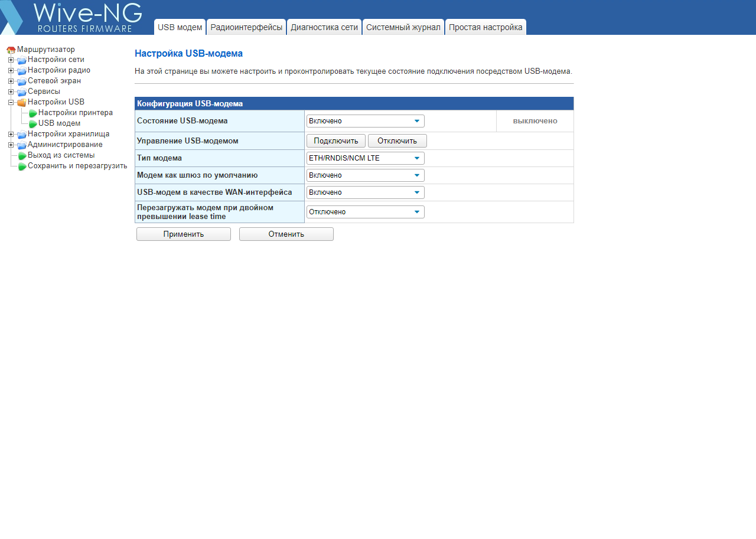This screenshot has width=756, height=539.
Task: Click the green icon beside Сохранить и перезагрузить
Action: tap(22, 166)
